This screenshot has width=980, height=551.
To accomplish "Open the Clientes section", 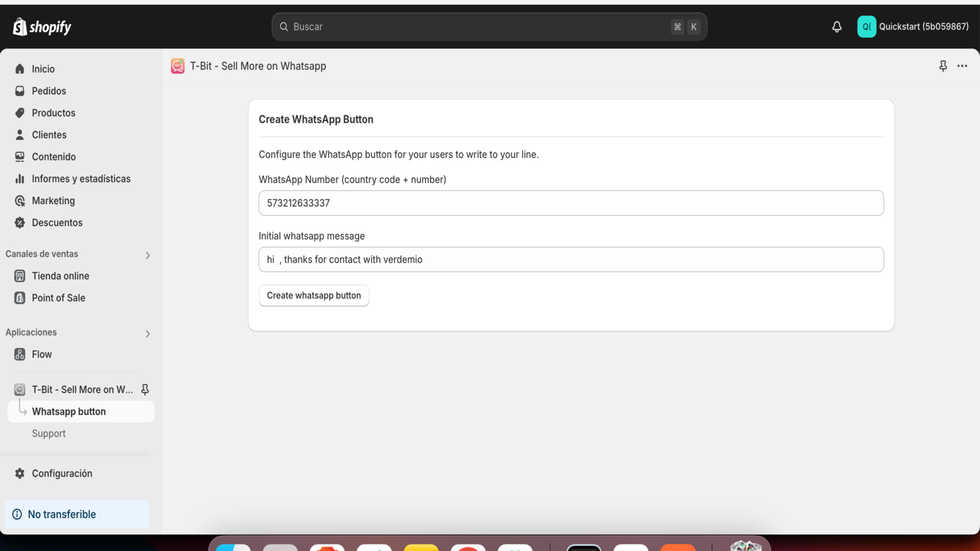I will 49,135.
